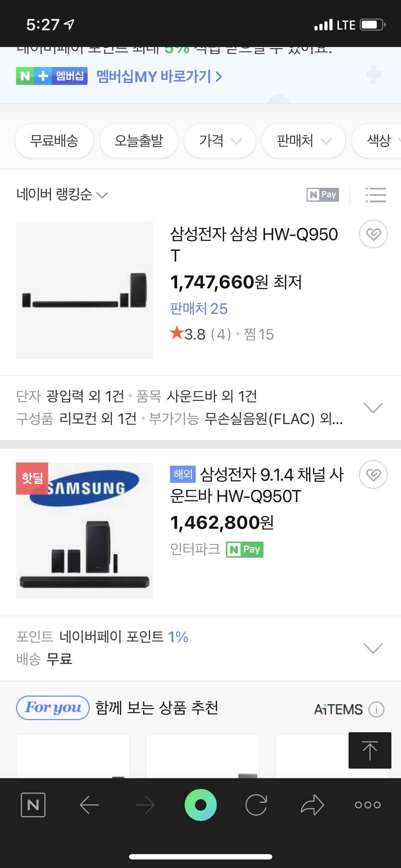This screenshot has width=401, height=868.
Task: Open the share arrow icon
Action: point(312,805)
